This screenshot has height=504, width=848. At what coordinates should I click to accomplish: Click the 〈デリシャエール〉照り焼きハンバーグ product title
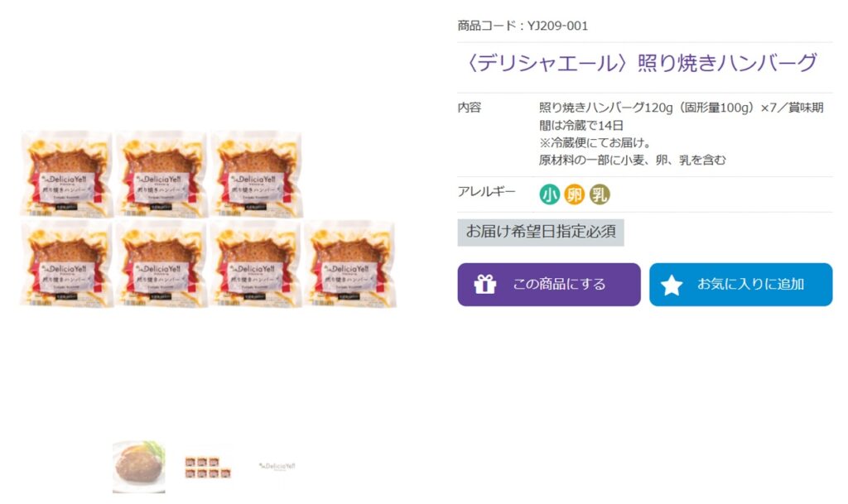[x=640, y=63]
